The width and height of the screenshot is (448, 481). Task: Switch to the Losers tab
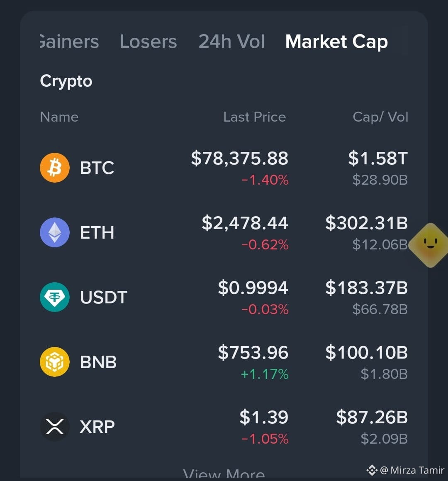(148, 42)
